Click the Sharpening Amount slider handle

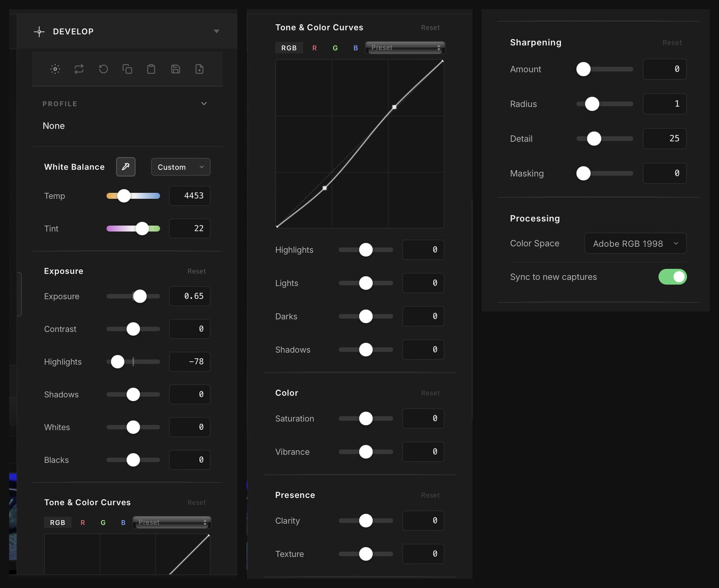click(x=583, y=69)
